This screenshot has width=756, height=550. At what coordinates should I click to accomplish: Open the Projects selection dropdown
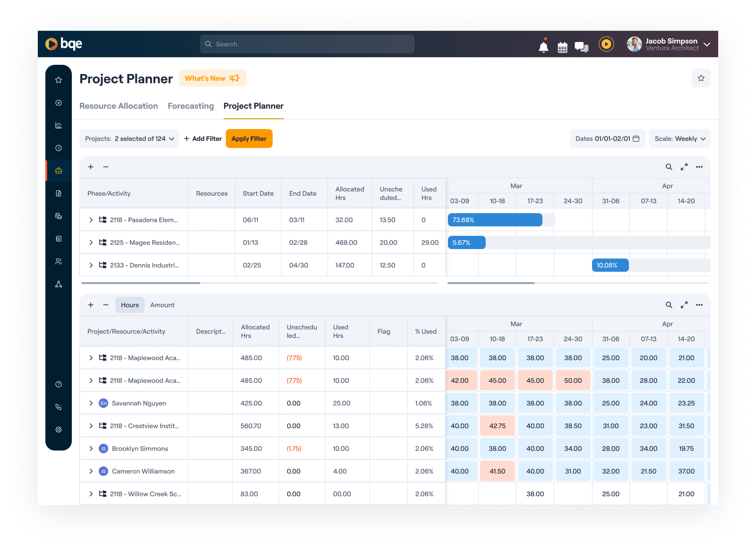(x=129, y=138)
